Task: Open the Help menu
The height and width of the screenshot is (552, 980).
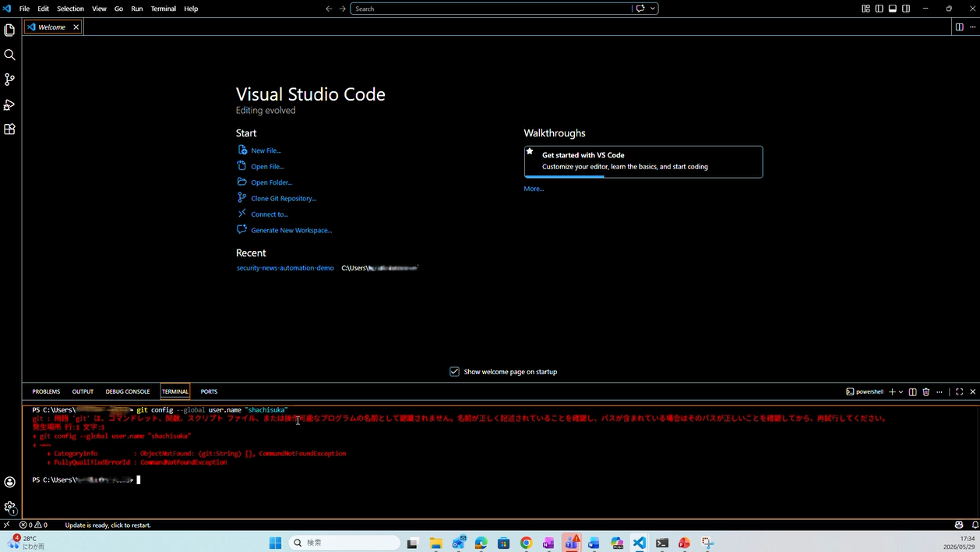Action: coord(191,9)
